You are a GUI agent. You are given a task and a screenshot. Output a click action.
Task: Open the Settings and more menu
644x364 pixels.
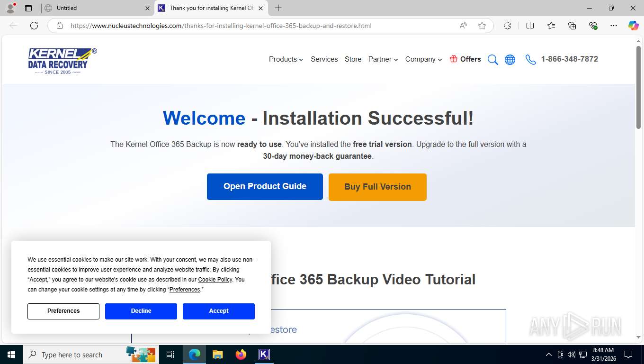(614, 26)
